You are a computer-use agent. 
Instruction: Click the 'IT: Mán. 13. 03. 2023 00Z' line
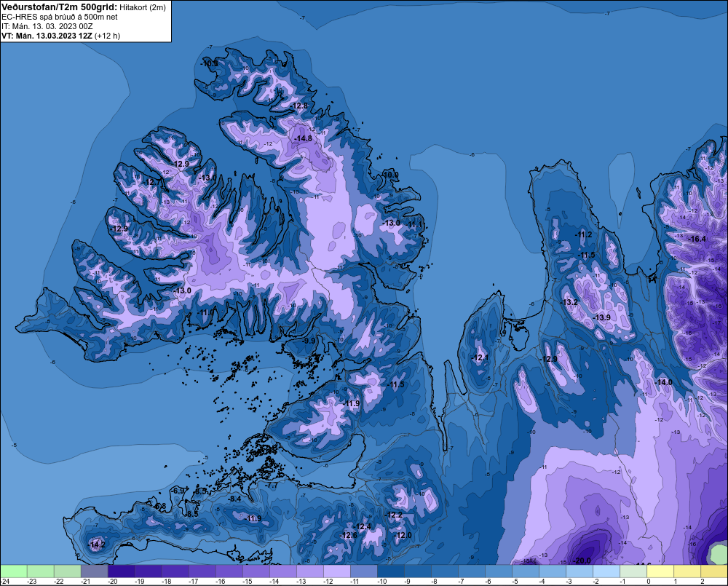click(47, 26)
